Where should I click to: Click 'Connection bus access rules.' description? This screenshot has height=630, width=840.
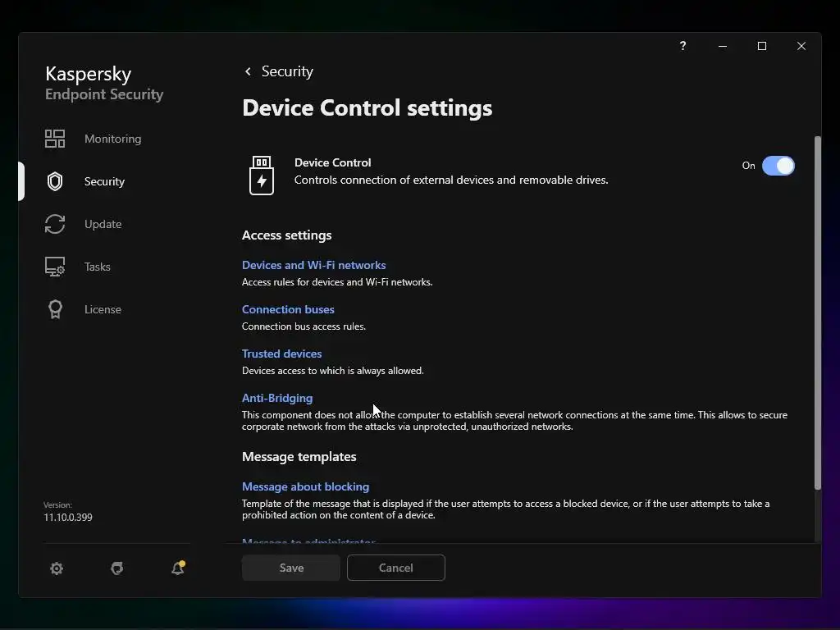click(304, 326)
